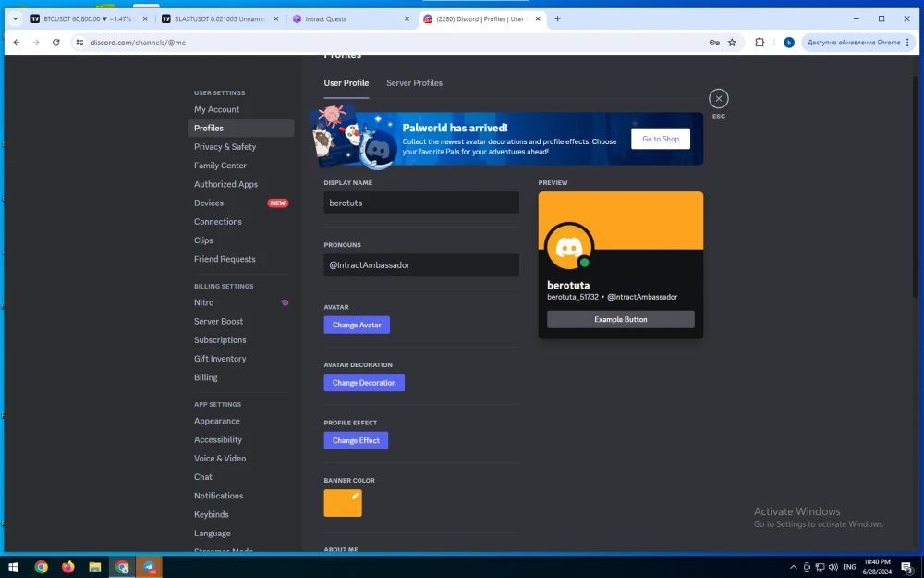Close the Intract Quests tab

pyautogui.click(x=407, y=18)
